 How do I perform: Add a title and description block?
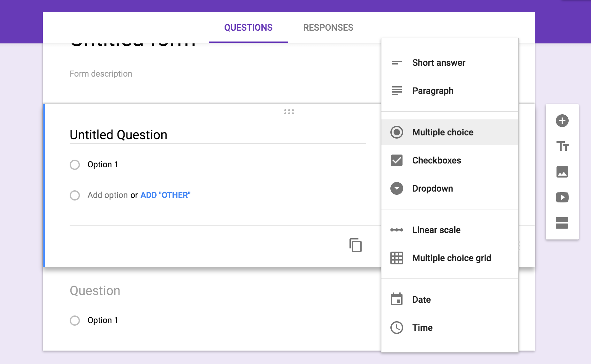[562, 147]
